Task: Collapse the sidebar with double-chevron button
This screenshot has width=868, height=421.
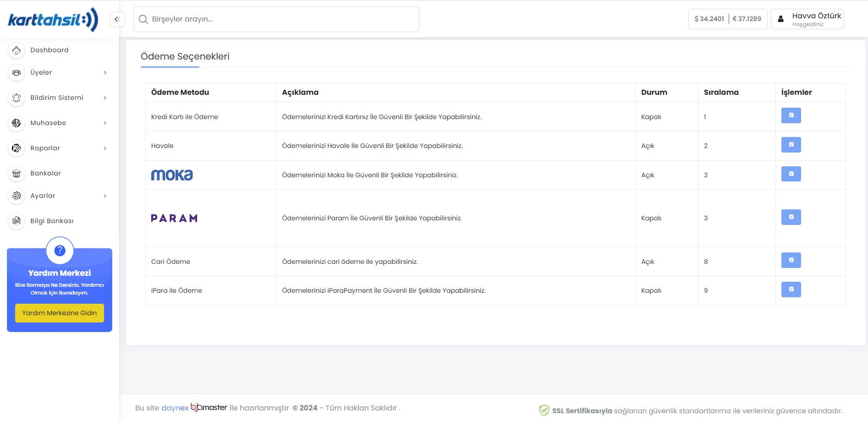Action: point(117,19)
